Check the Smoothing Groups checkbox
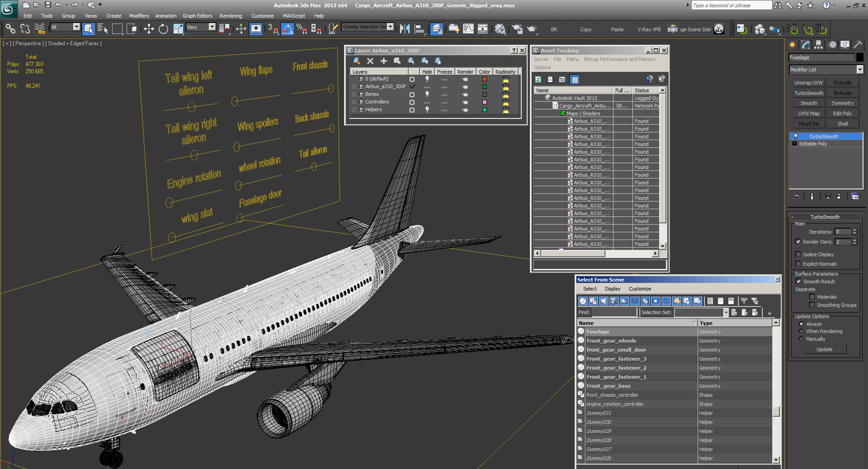 812,305
